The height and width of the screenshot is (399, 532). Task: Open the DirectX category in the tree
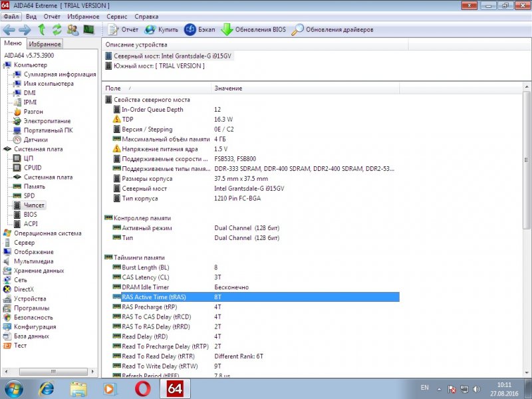tap(23, 289)
